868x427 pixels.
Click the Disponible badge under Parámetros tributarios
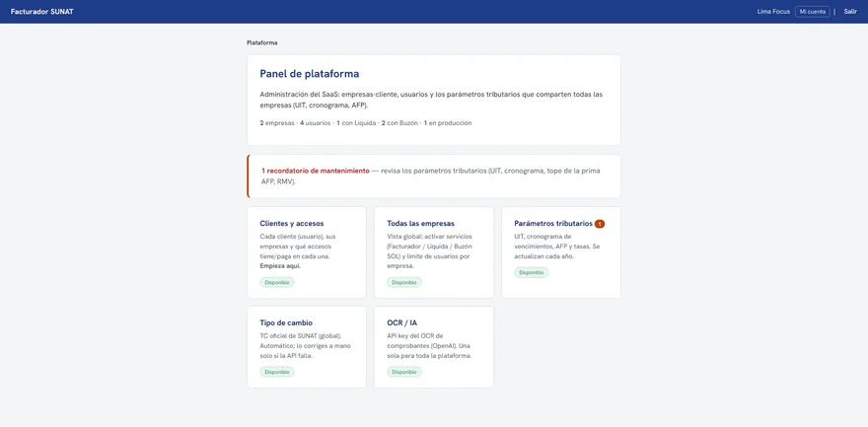click(532, 272)
